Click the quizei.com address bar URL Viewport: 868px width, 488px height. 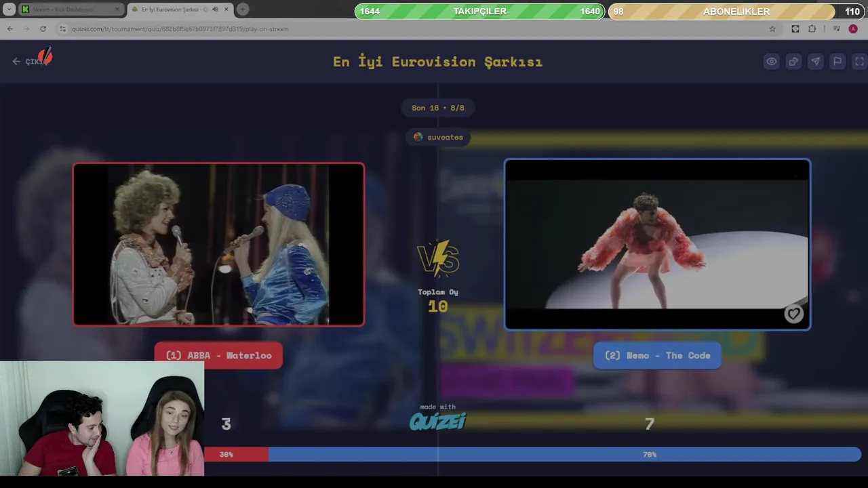pyautogui.click(x=180, y=29)
